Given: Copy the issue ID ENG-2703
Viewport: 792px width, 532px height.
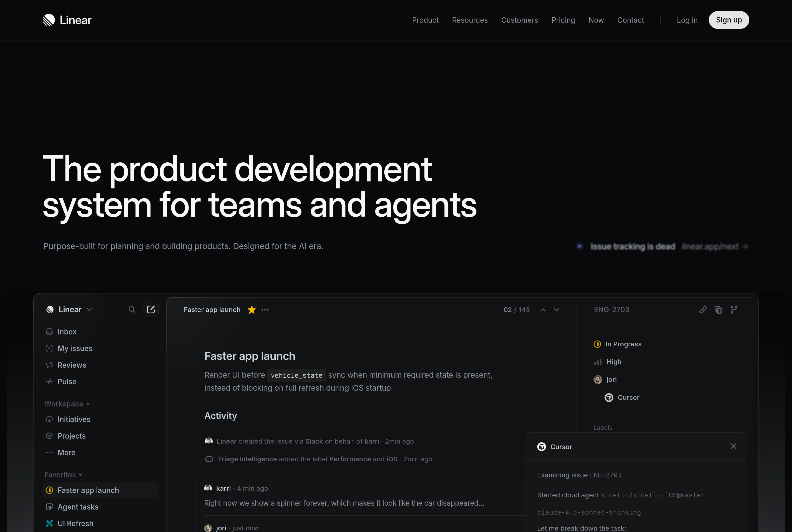Looking at the screenshot, I should (x=718, y=310).
